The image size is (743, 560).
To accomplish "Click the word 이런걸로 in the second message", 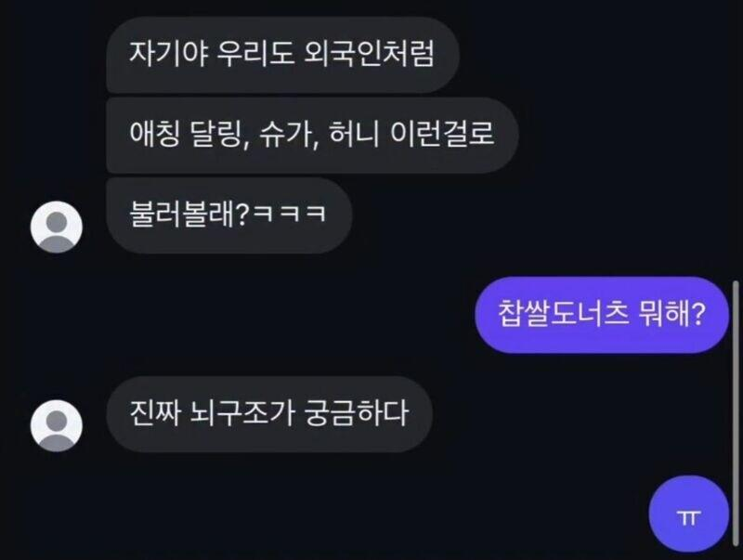I will tap(442, 134).
